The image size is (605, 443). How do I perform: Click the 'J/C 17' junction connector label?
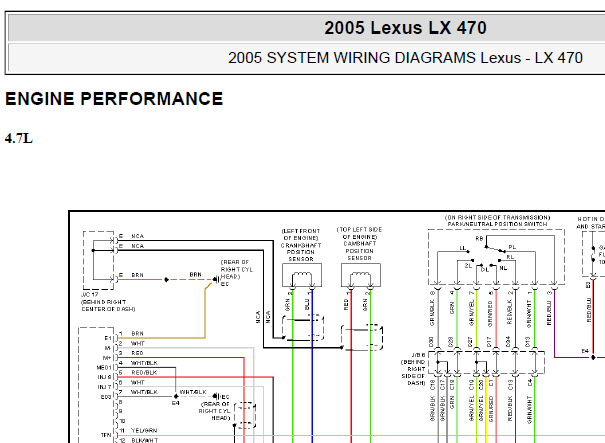click(90, 294)
